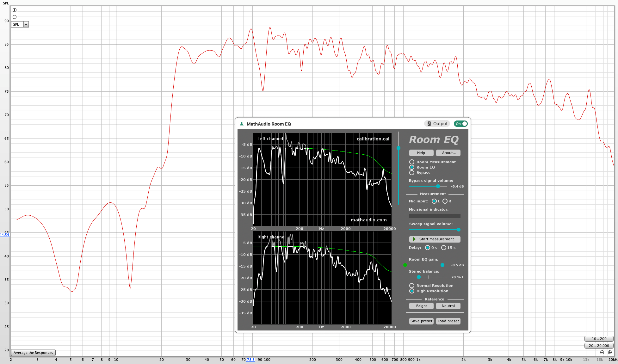Click the -0.5 dB Room EQ gain value
This screenshot has width=618, height=364.
coord(457,265)
